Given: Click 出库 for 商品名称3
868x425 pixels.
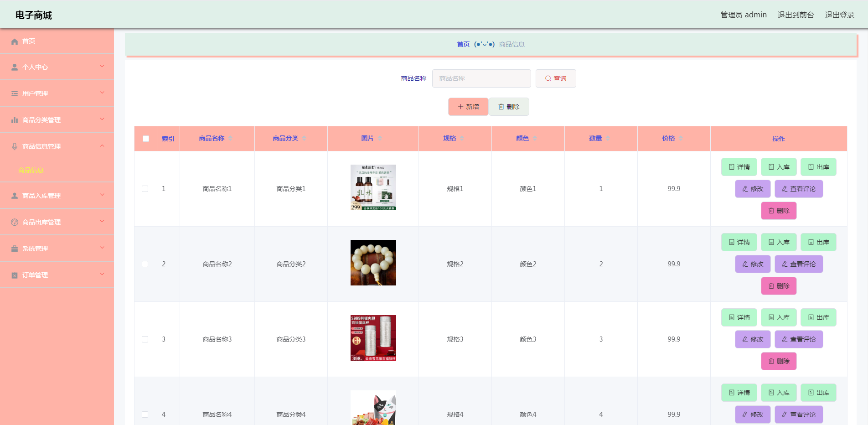Looking at the screenshot, I should tap(818, 317).
